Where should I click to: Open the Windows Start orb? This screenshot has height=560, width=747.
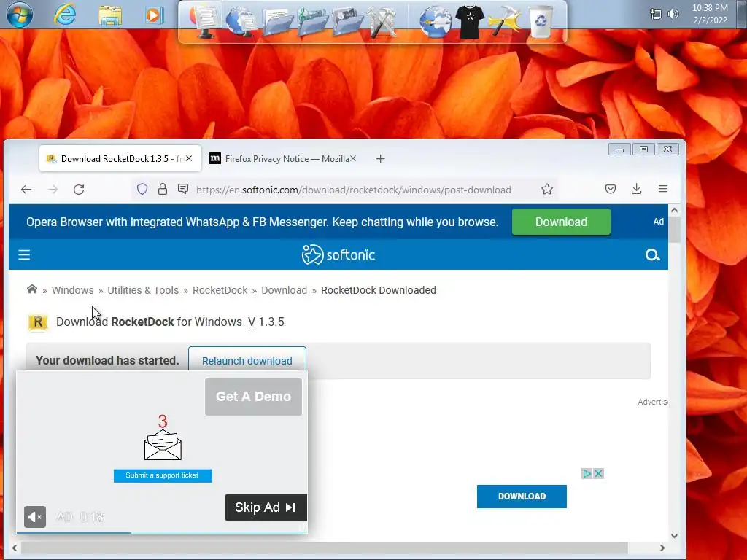20,15
